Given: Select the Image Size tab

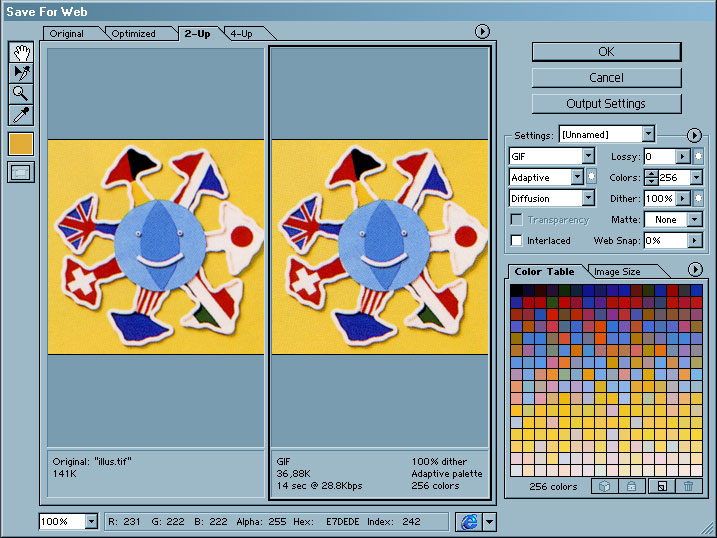Looking at the screenshot, I should coord(617,272).
